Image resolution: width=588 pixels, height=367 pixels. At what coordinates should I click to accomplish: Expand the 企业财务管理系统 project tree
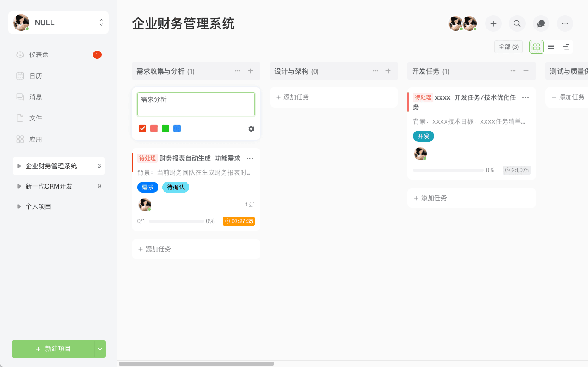[x=19, y=166]
